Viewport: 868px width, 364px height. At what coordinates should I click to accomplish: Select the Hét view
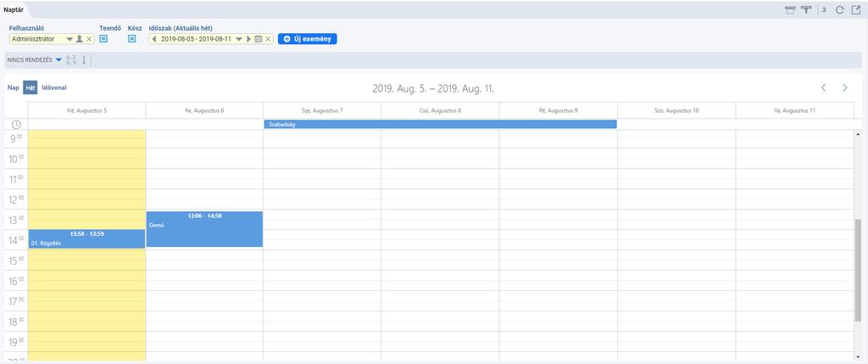30,87
